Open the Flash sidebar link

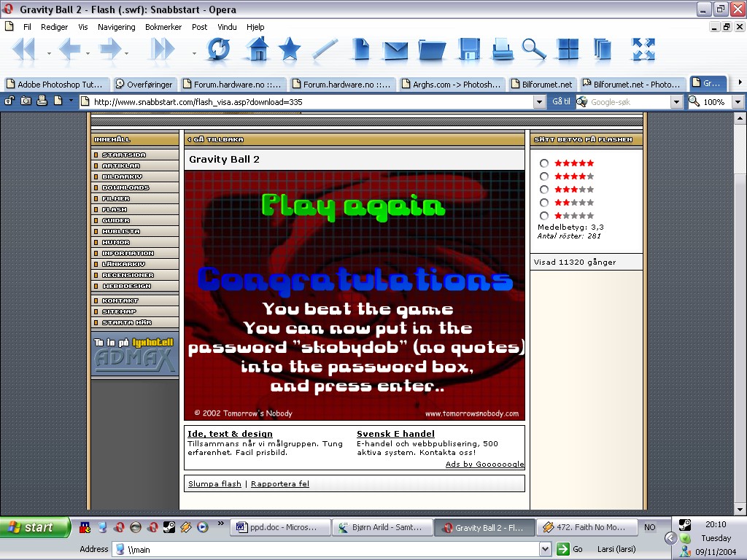pyautogui.click(x=115, y=209)
